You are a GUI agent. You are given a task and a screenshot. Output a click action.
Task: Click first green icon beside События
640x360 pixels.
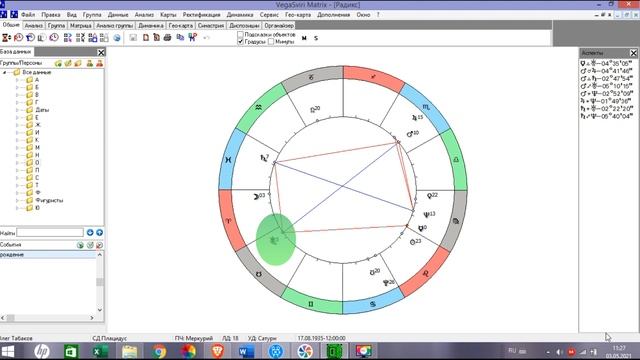(x=80, y=245)
